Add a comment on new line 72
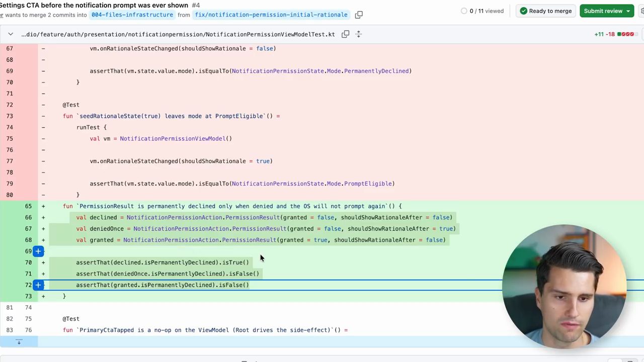This screenshot has width=644, height=362. tap(38, 285)
